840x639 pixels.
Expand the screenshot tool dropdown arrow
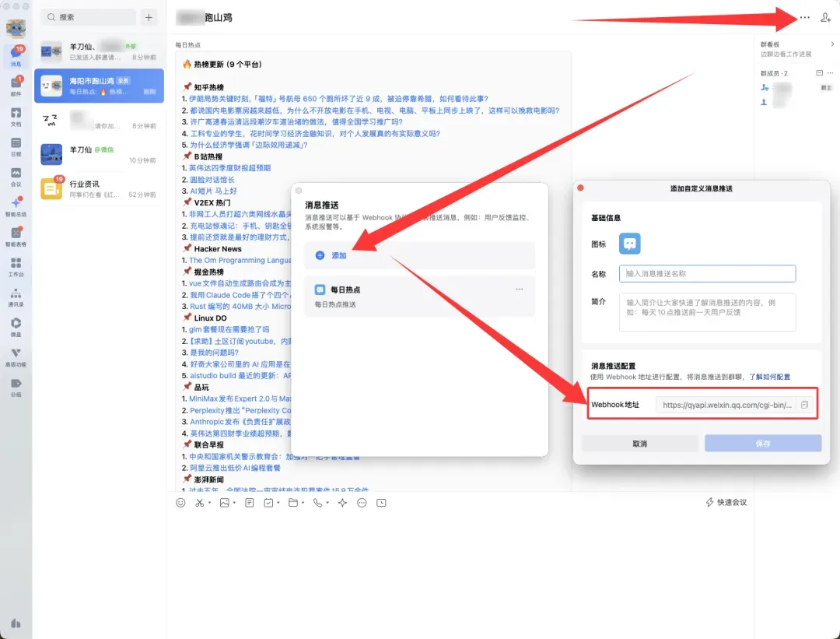pos(209,503)
